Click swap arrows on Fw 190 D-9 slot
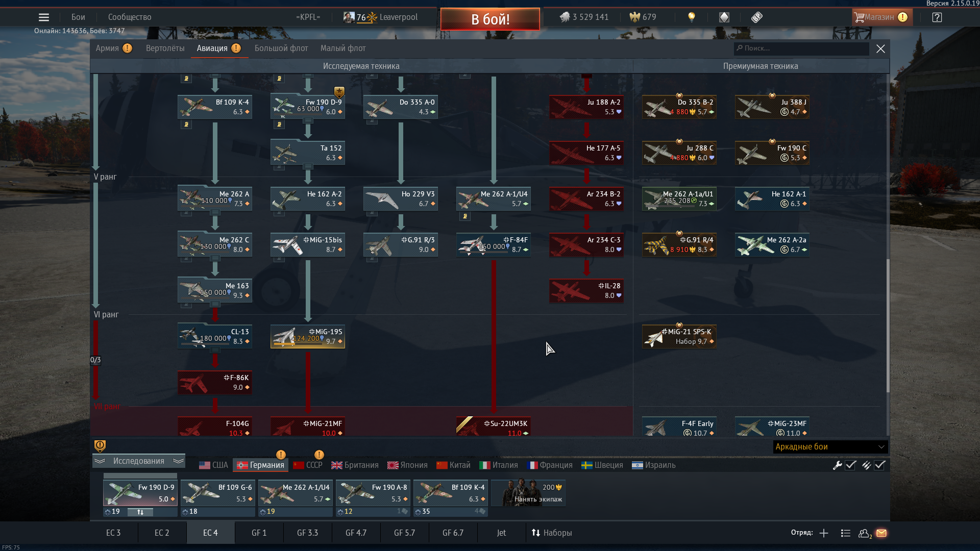This screenshot has height=551, width=980. click(x=140, y=512)
